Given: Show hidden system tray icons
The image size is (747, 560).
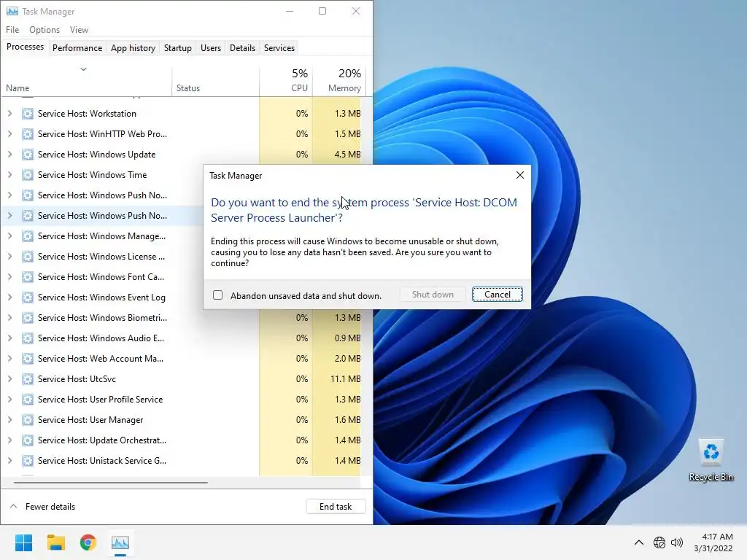Looking at the screenshot, I should coord(639,542).
